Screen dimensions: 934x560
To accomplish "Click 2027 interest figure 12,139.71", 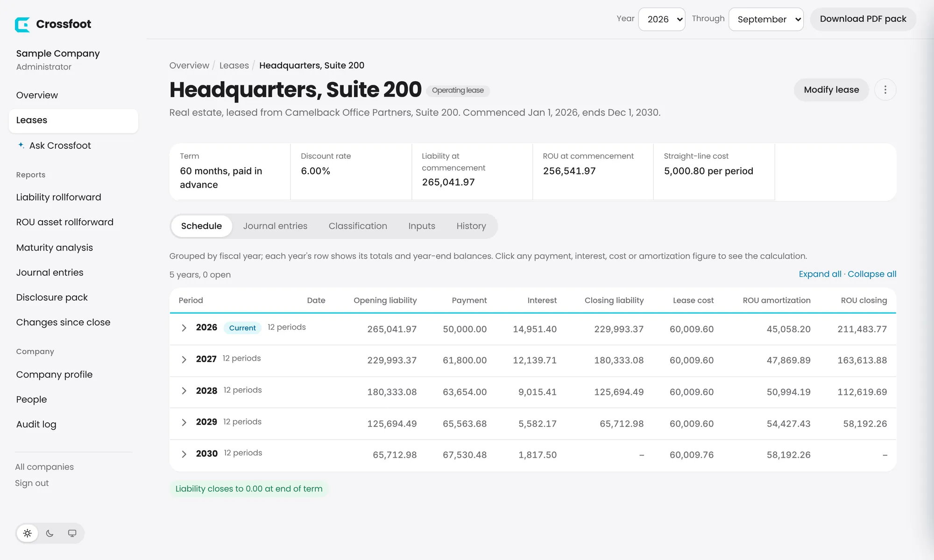I will pyautogui.click(x=535, y=360).
